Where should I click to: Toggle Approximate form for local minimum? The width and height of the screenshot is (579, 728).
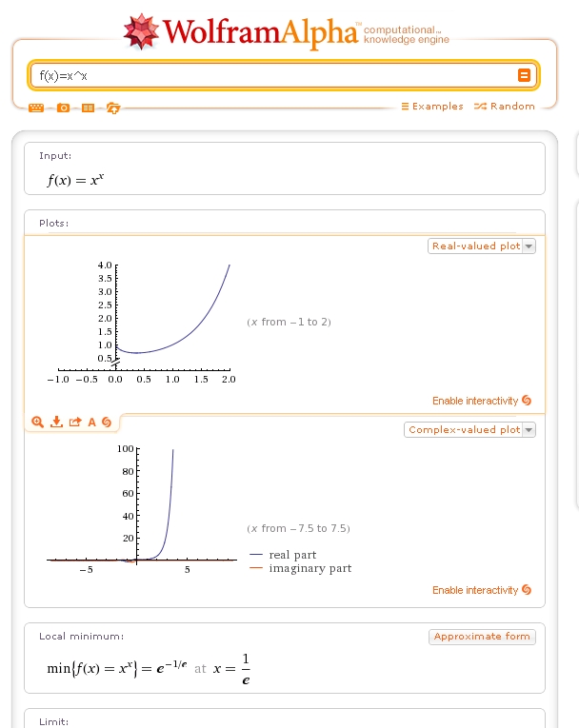click(x=482, y=637)
